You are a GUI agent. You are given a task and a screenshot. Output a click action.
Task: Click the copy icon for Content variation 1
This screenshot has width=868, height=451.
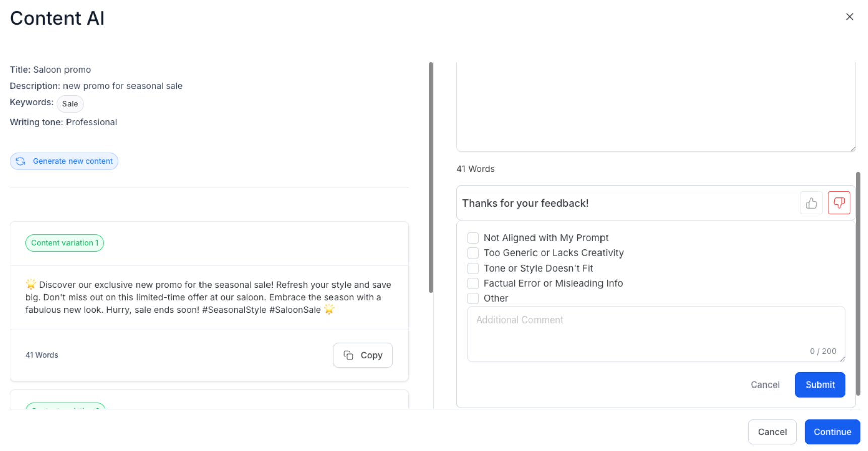tap(348, 355)
